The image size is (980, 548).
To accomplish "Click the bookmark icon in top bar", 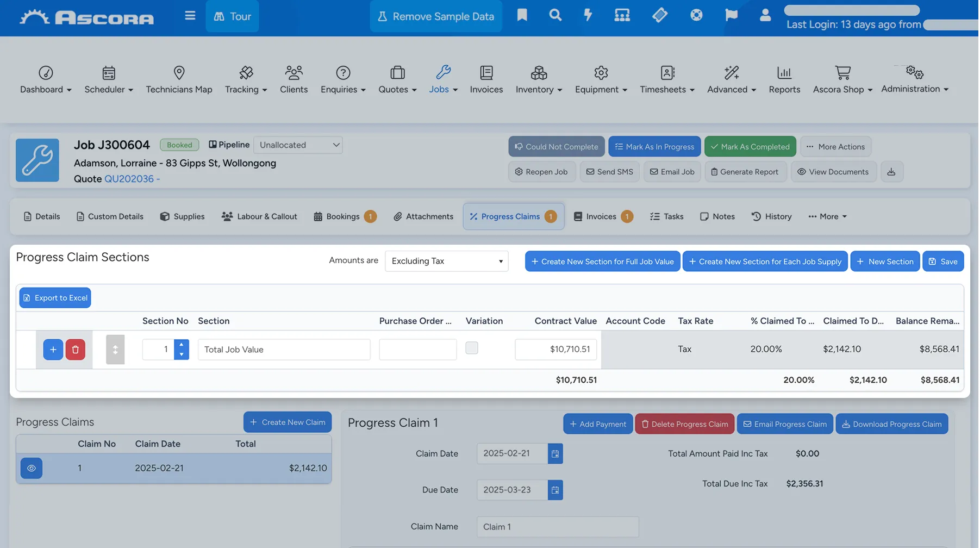I will pyautogui.click(x=522, y=15).
